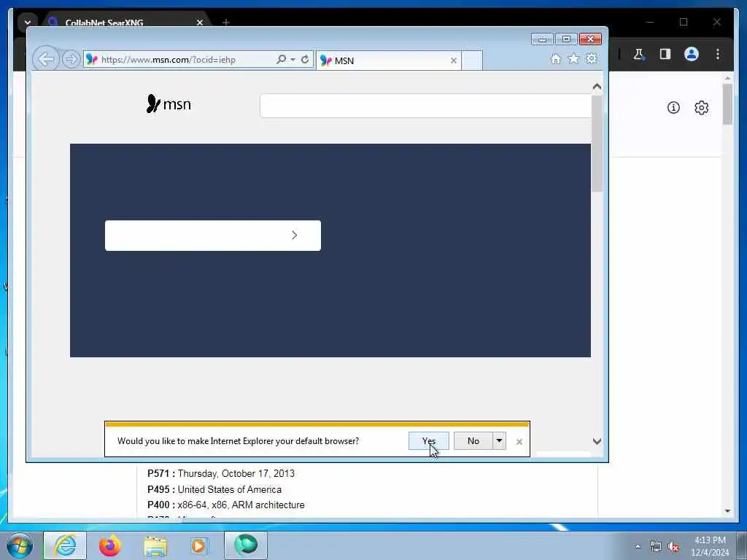Click the Chrome page scrollbar thumb
This screenshot has height=560, width=747.
point(727,104)
